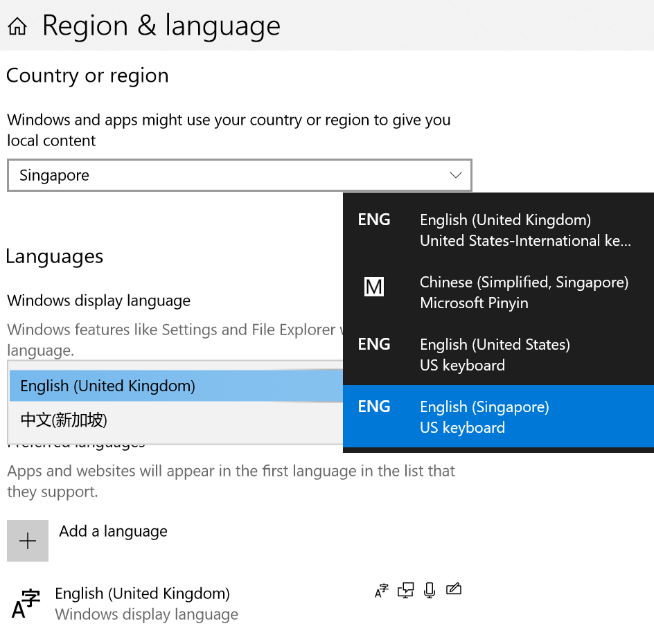The image size is (654, 644).
Task: Click the Languages heading
Action: click(x=55, y=257)
